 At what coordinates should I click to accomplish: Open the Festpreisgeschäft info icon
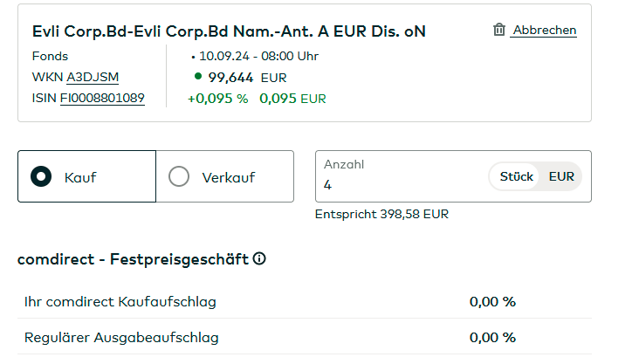click(259, 259)
